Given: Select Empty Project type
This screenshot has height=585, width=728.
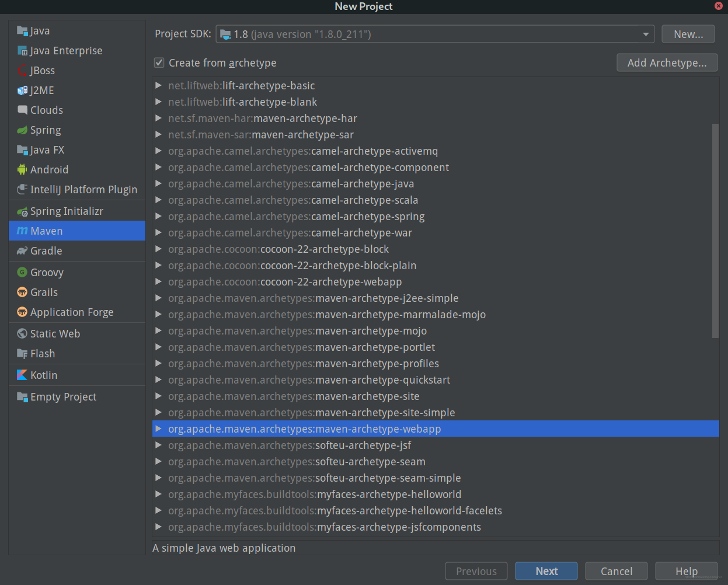Looking at the screenshot, I should (77, 397).
